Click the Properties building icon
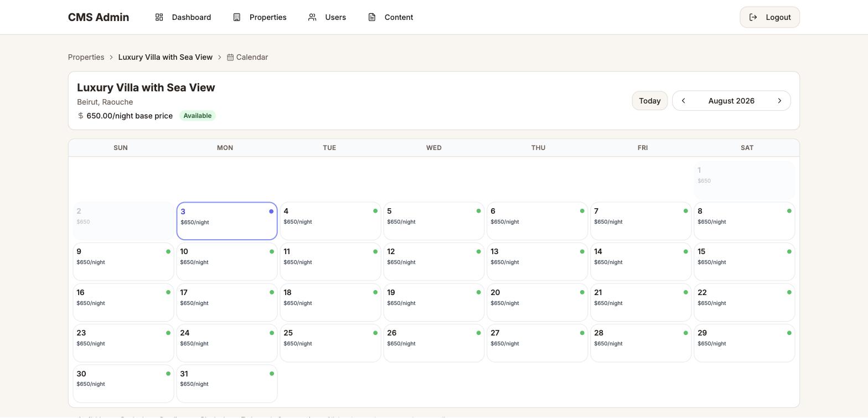This screenshot has height=418, width=868. coord(236,17)
